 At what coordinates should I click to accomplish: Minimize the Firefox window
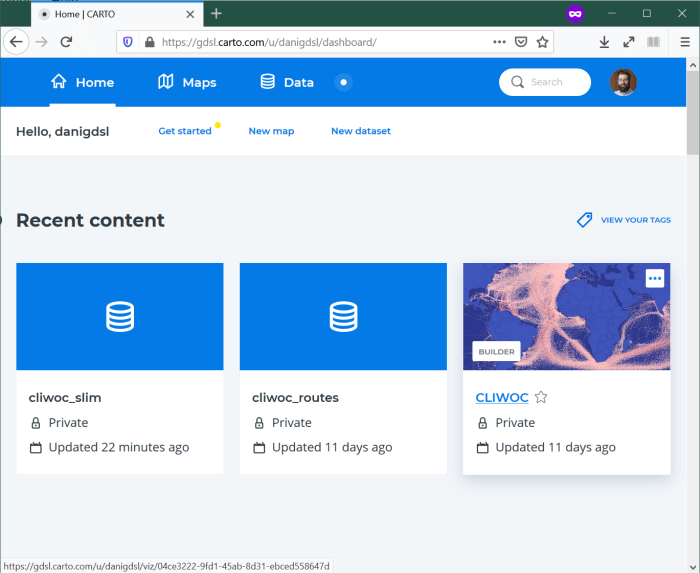612,14
